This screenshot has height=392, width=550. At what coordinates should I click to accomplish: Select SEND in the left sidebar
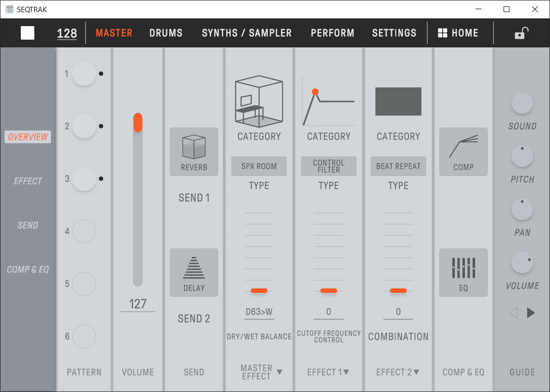click(x=28, y=225)
